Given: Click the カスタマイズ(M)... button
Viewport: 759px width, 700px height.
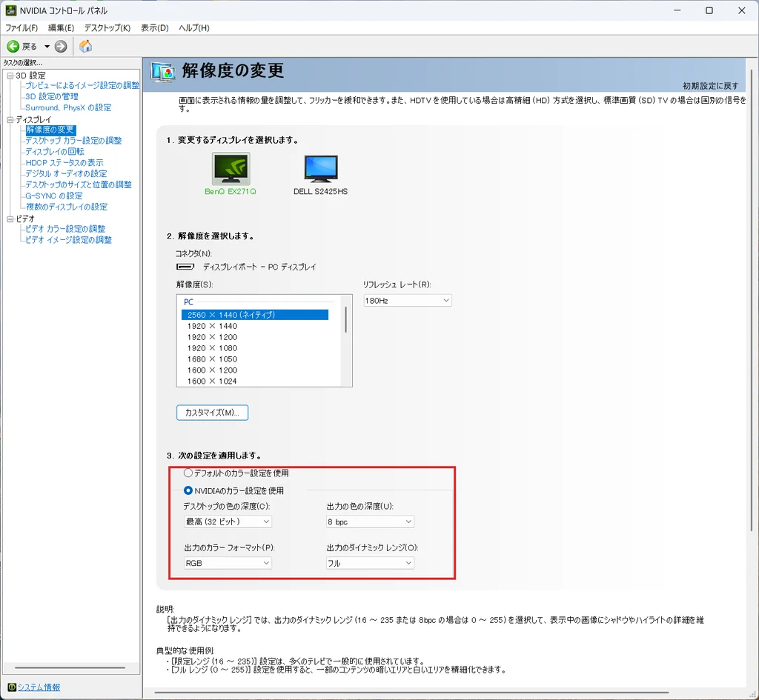Looking at the screenshot, I should (x=213, y=413).
